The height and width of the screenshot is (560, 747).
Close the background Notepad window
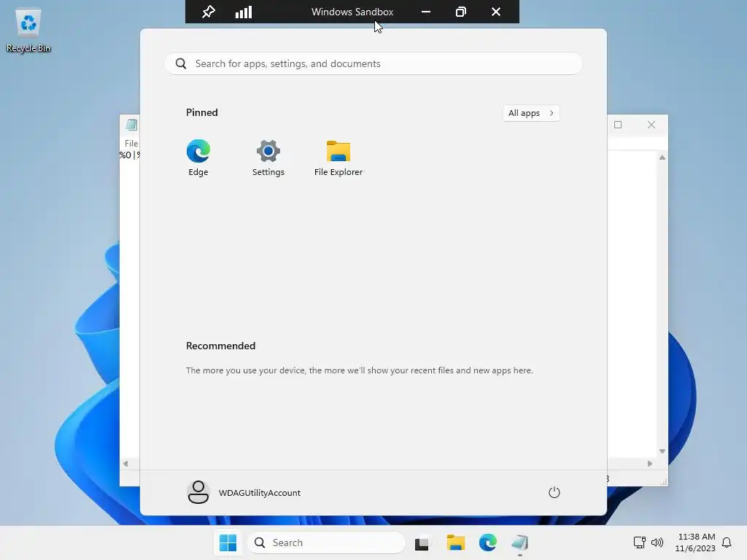pos(651,125)
